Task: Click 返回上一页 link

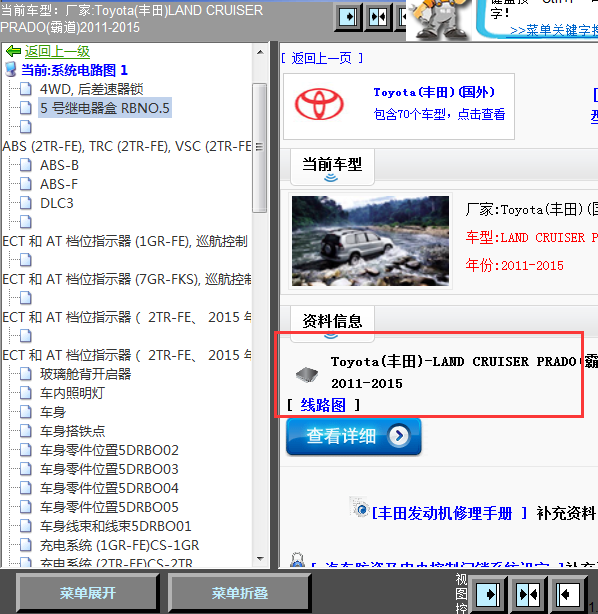Action: [322, 58]
